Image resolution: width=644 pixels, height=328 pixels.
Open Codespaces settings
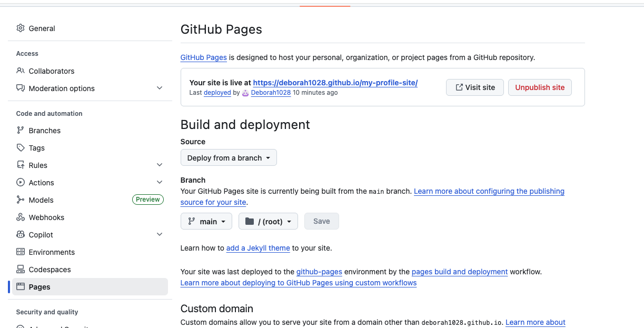90,270
